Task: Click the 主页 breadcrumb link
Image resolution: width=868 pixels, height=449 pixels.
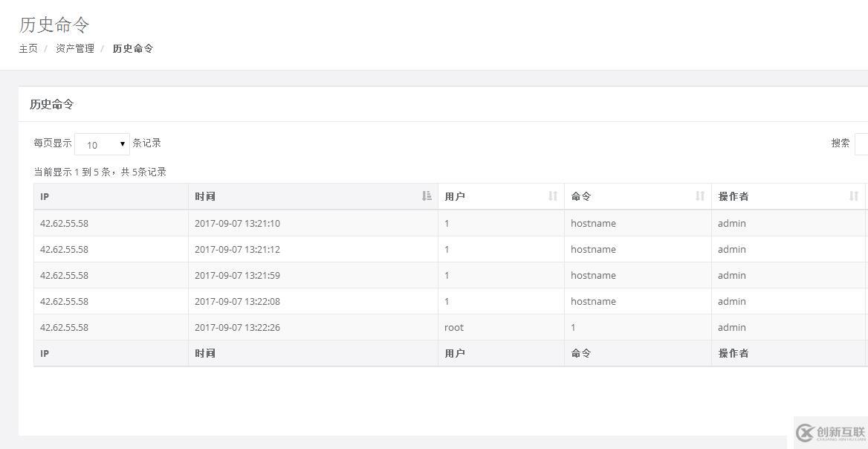Action: point(28,48)
